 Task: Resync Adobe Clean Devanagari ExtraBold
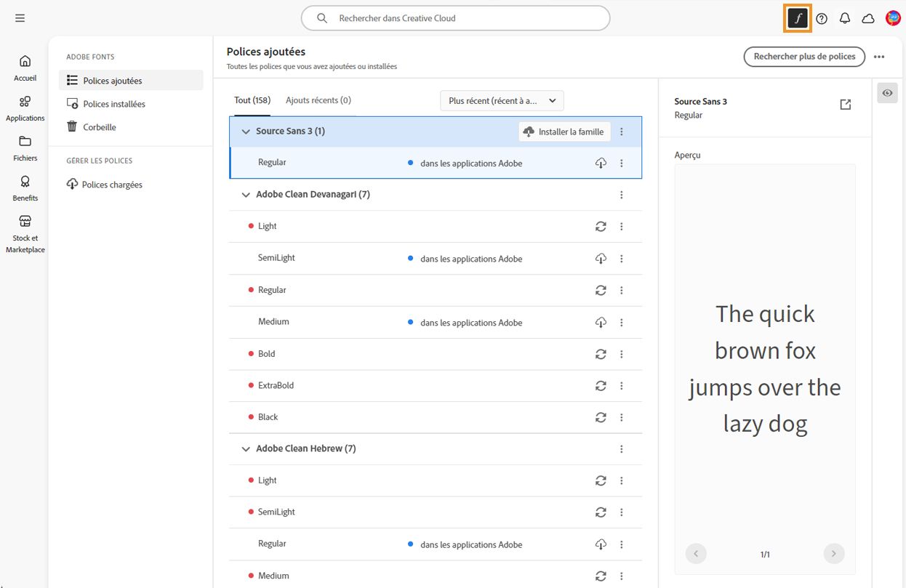point(601,385)
